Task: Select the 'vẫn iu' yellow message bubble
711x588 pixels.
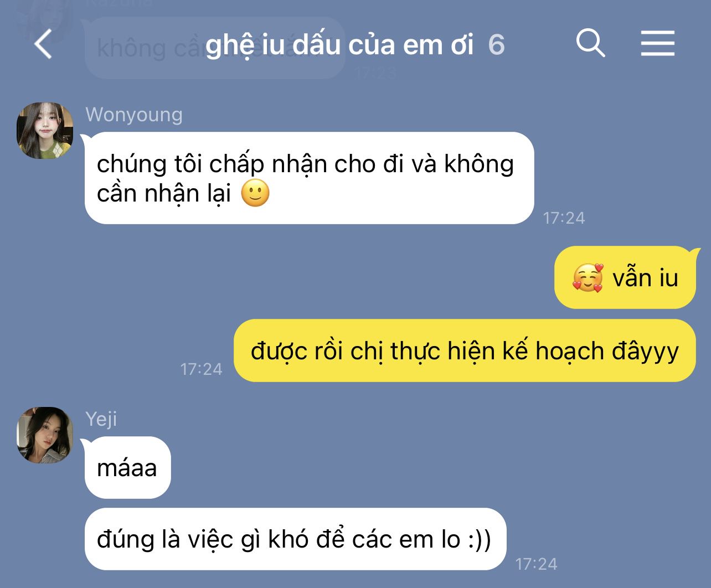Action: pyautogui.click(x=625, y=277)
